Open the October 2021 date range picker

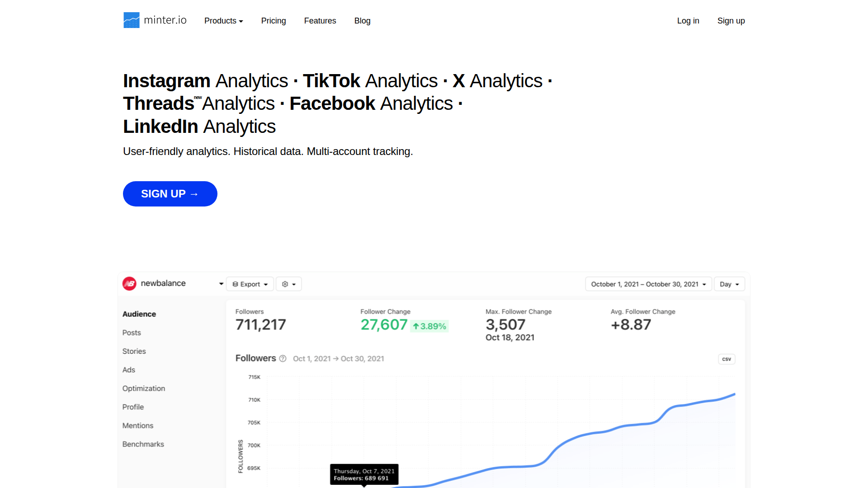(648, 284)
